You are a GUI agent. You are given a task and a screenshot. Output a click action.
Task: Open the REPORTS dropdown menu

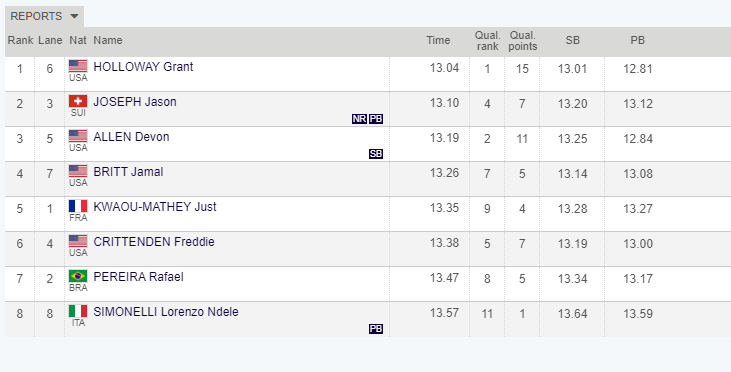[x=44, y=16]
